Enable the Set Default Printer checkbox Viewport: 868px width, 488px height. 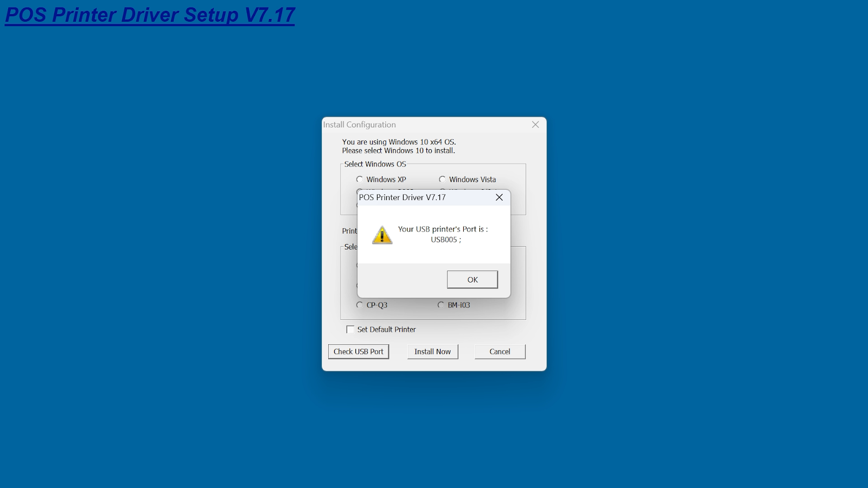350,330
